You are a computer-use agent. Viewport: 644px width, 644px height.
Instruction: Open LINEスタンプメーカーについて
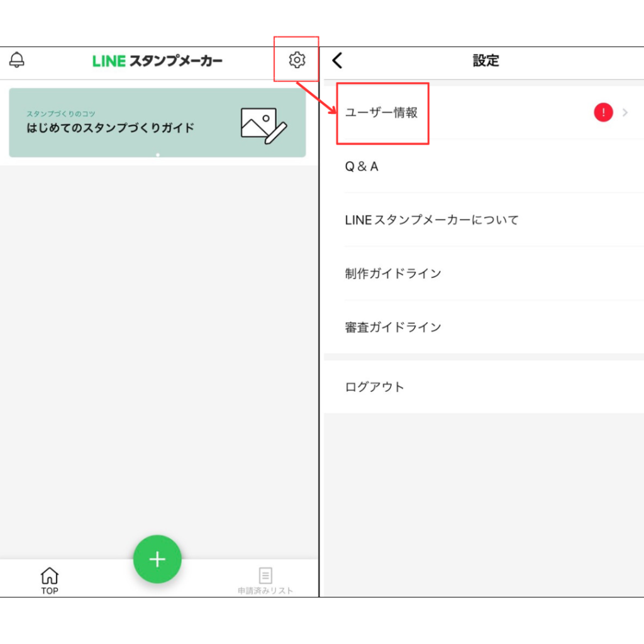click(484, 219)
